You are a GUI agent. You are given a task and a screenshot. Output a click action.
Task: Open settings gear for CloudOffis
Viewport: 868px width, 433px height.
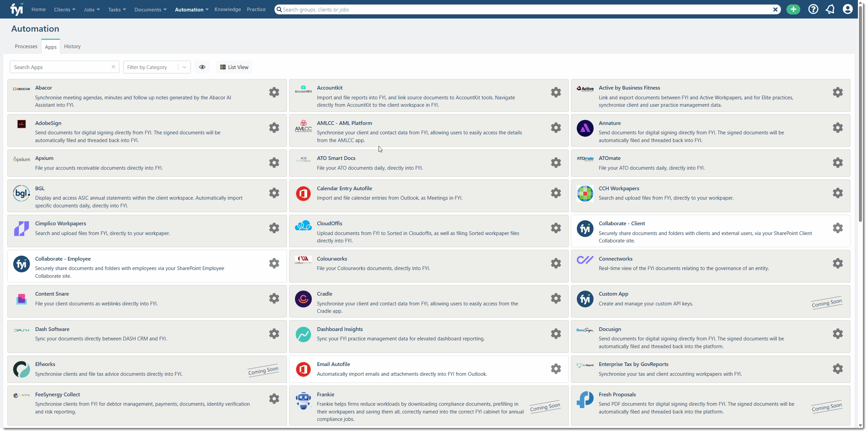point(556,228)
